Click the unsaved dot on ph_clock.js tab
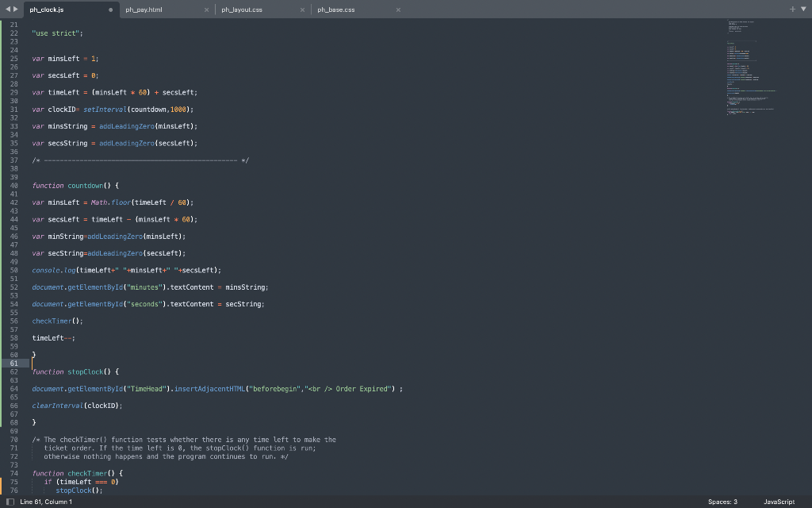Image resolution: width=812 pixels, height=508 pixels. pyautogui.click(x=111, y=10)
